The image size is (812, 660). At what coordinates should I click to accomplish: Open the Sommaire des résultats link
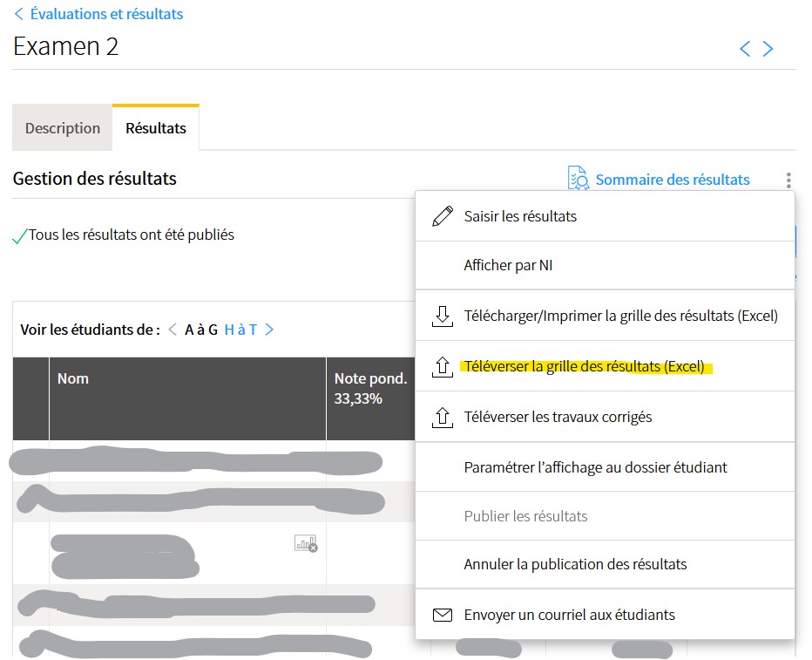673,179
